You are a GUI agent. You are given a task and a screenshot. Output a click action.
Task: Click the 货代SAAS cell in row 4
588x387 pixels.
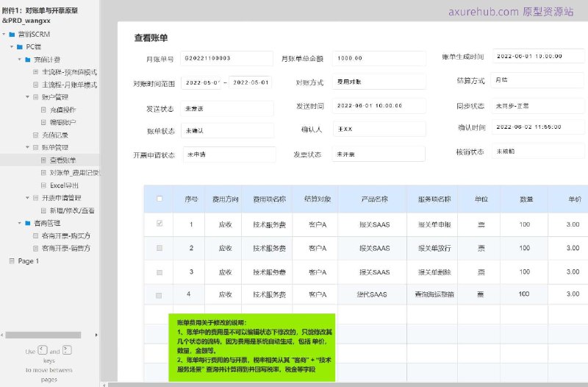pos(372,294)
